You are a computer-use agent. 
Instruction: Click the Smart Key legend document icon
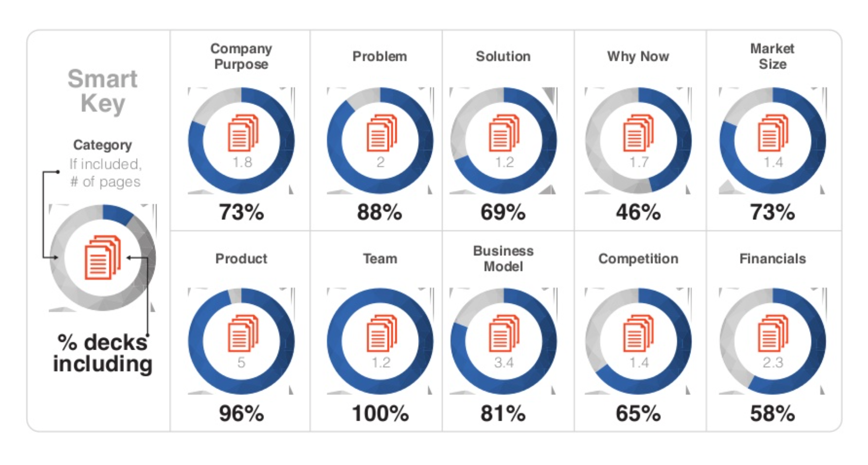tap(103, 257)
